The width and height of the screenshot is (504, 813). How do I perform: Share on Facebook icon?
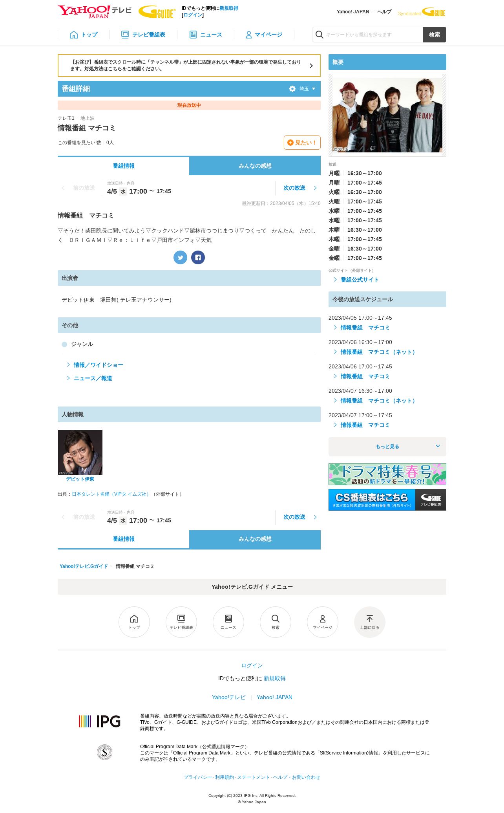[198, 257]
